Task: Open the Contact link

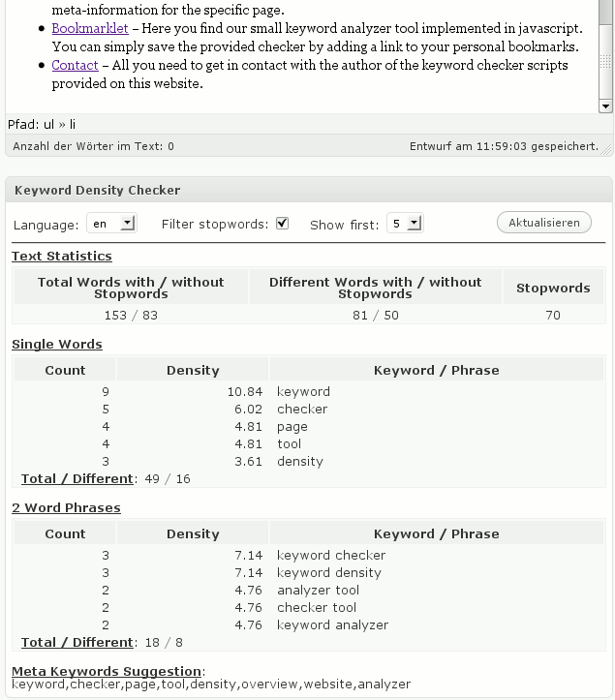Action: tap(75, 65)
